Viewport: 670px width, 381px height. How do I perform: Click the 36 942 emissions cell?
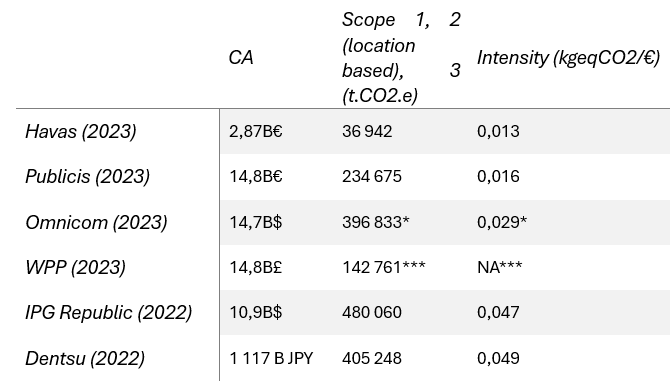coord(367,132)
